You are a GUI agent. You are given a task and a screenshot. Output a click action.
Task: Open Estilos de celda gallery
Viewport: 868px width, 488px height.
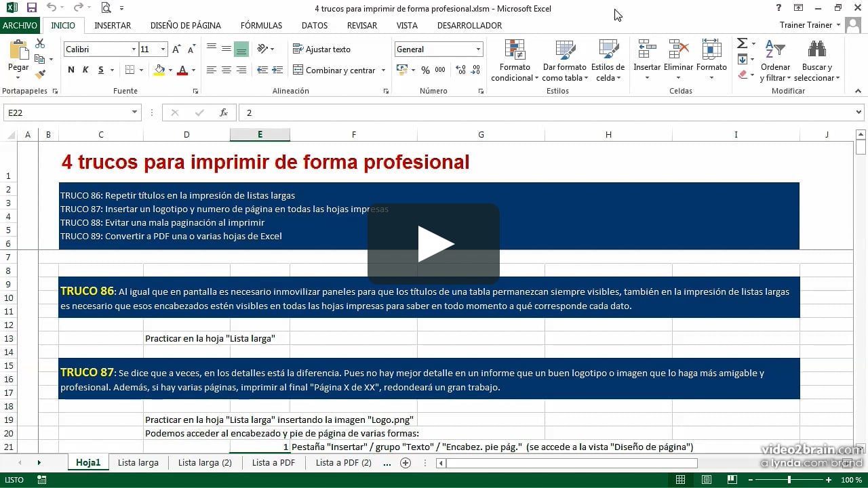point(608,60)
